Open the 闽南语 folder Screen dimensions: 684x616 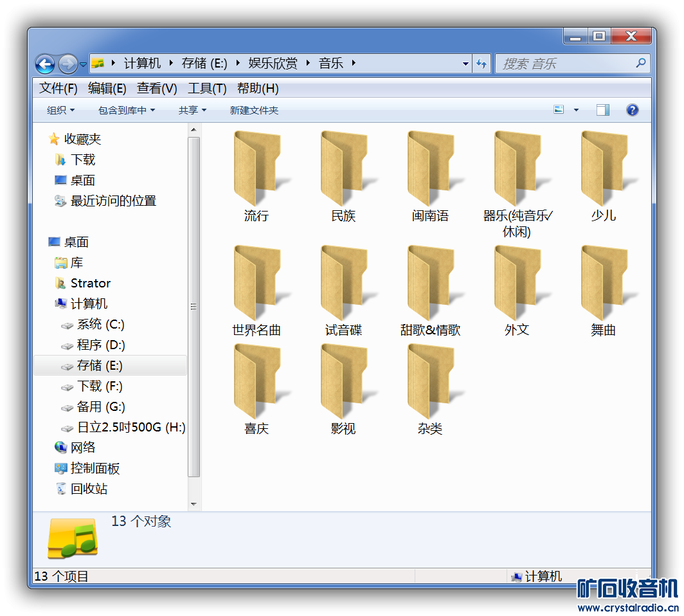coord(430,177)
